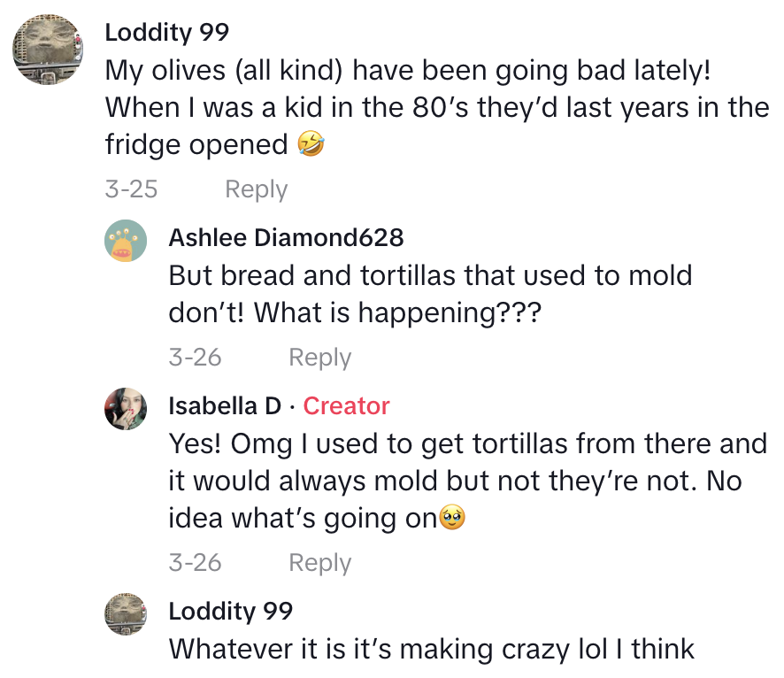784x678 pixels.
Task: Open Loddity 99's profile name above olives comment
Action: coord(166,33)
